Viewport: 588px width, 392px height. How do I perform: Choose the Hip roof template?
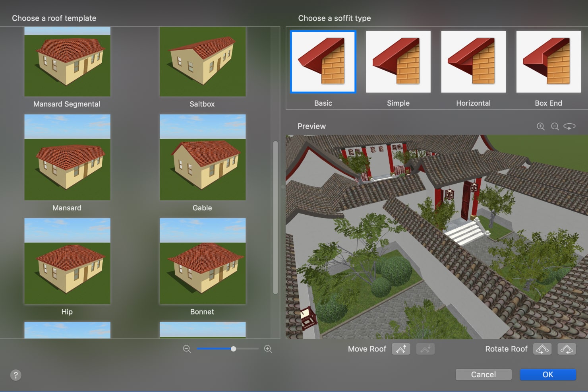(x=67, y=261)
